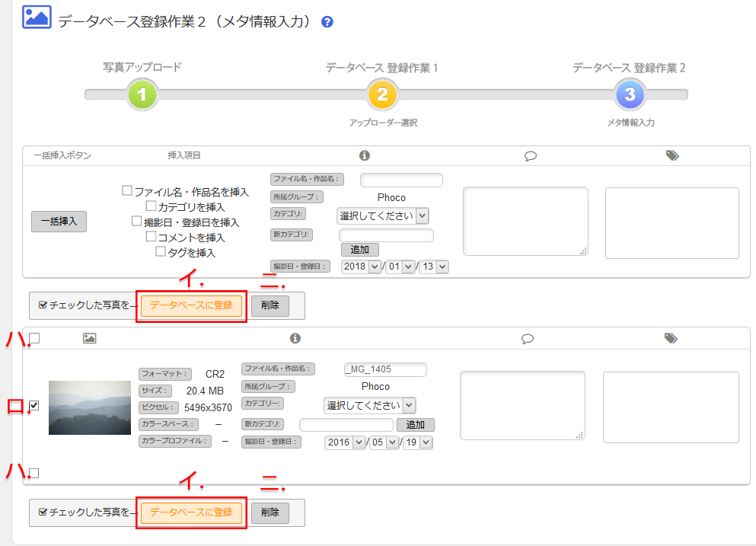This screenshot has height=546, width=756.
Task: Uncheck the checkbox beside the mountain photo
Action: (34, 407)
